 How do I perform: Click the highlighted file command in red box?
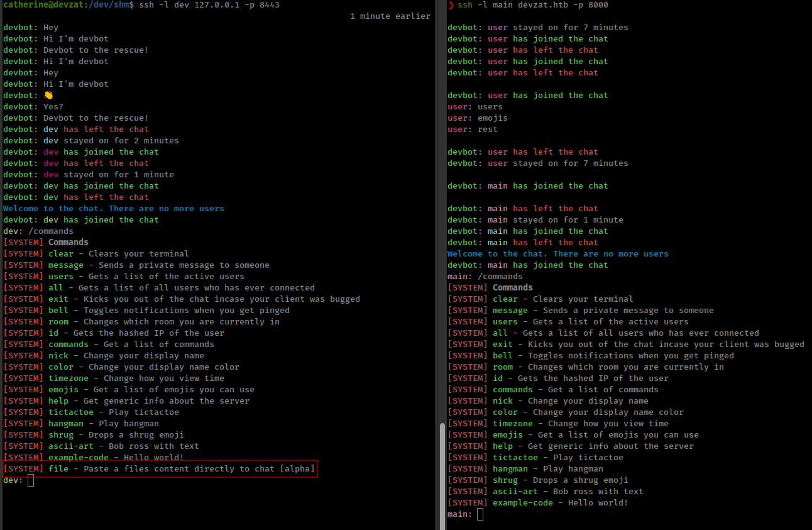click(x=160, y=469)
